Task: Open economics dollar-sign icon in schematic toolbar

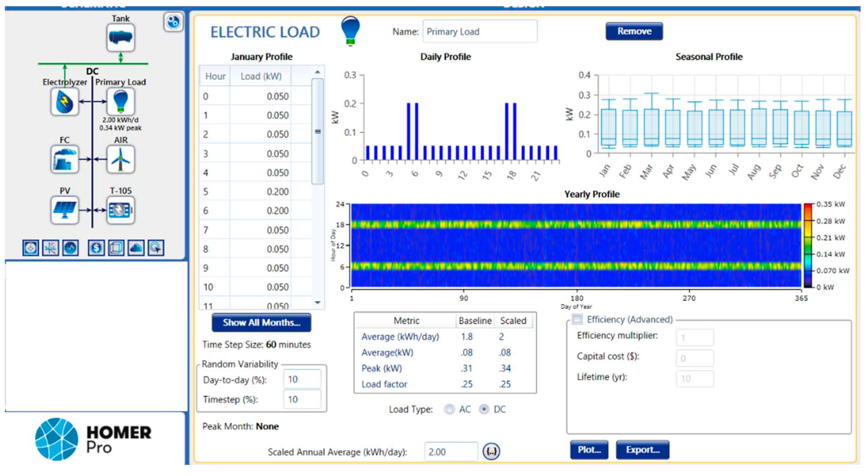Action: (96, 248)
